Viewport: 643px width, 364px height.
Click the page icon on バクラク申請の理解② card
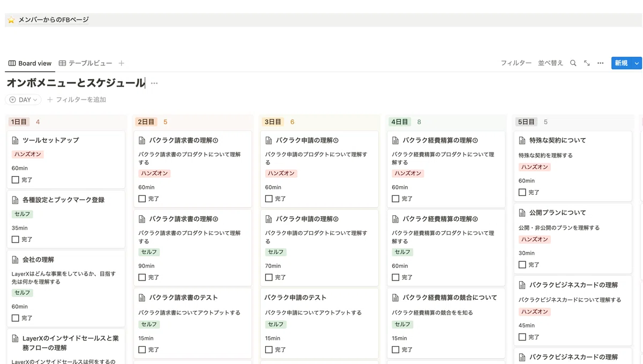[269, 219]
